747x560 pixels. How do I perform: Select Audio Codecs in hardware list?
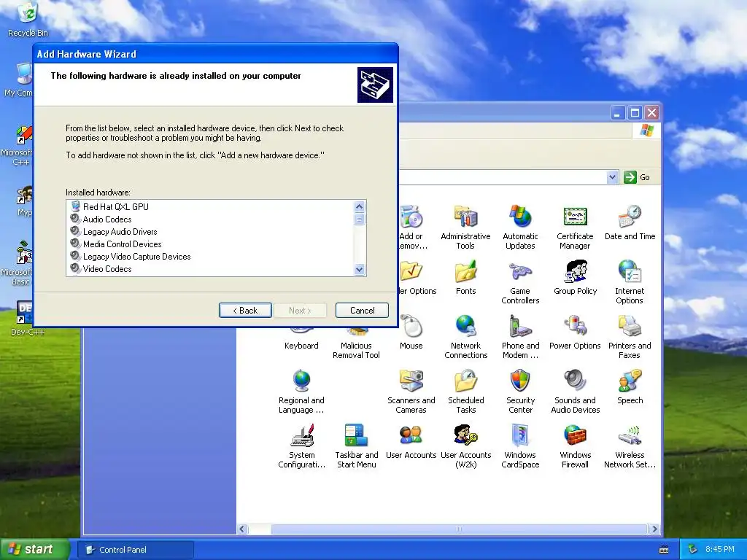click(107, 219)
